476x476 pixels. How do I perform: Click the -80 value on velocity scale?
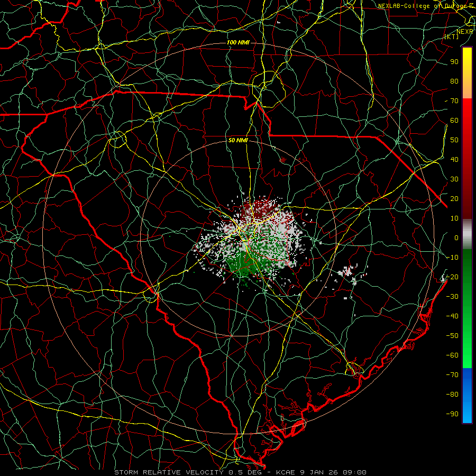pyautogui.click(x=452, y=395)
